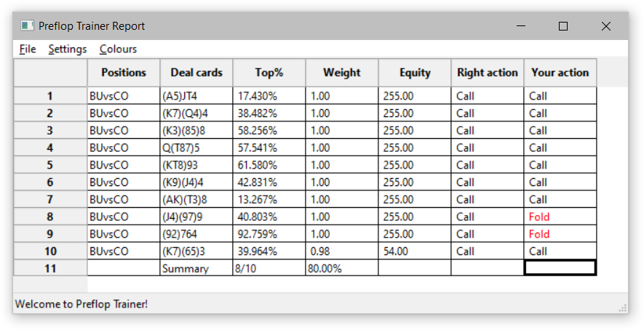The image size is (644, 330).
Task: Select the 80.00% summary weight cell
Action: 342,269
